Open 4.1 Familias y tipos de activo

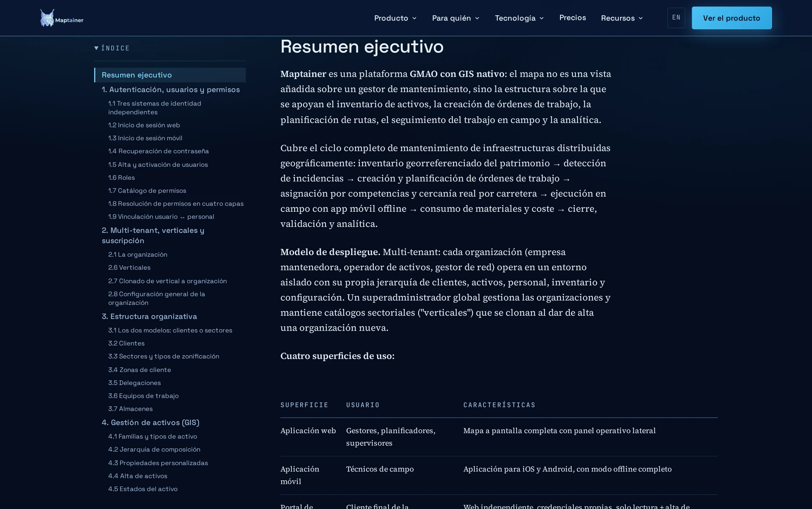(x=153, y=436)
